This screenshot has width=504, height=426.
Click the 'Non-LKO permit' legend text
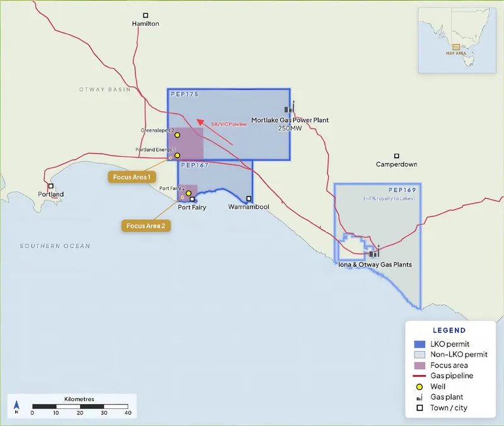click(459, 354)
